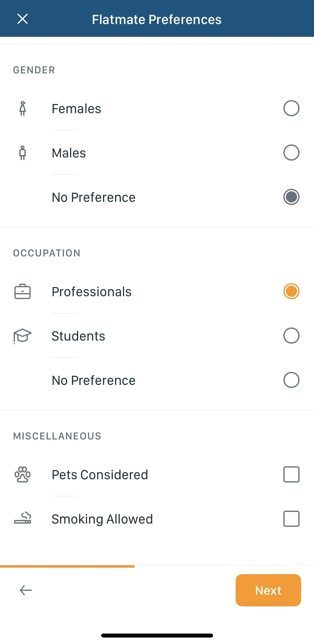Tap the Smoking Allowed label

click(102, 519)
